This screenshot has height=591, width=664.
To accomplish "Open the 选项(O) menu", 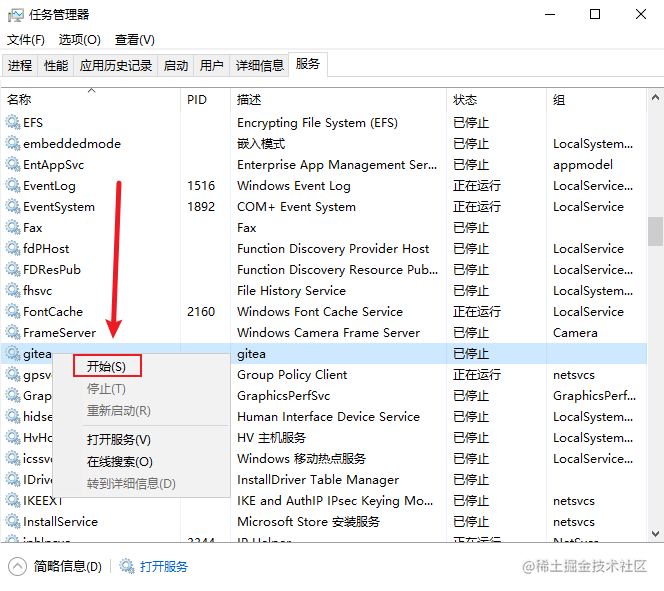I will coord(80,40).
